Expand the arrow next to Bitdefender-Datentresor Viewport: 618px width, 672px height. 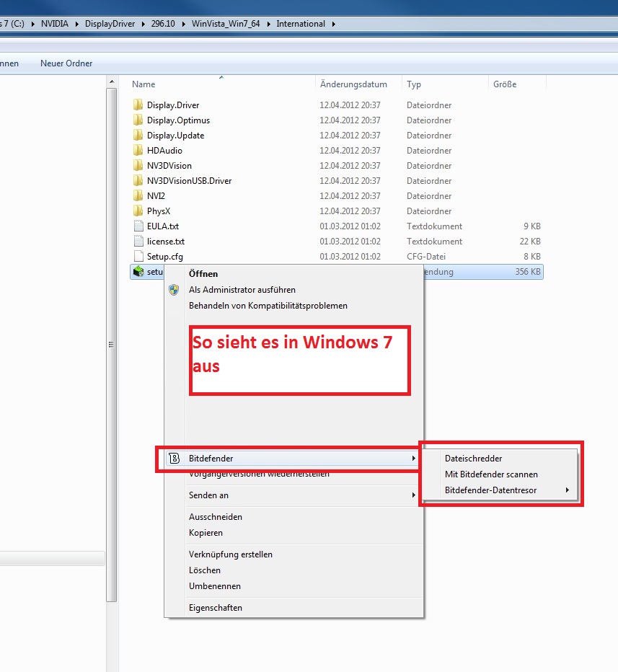point(567,490)
